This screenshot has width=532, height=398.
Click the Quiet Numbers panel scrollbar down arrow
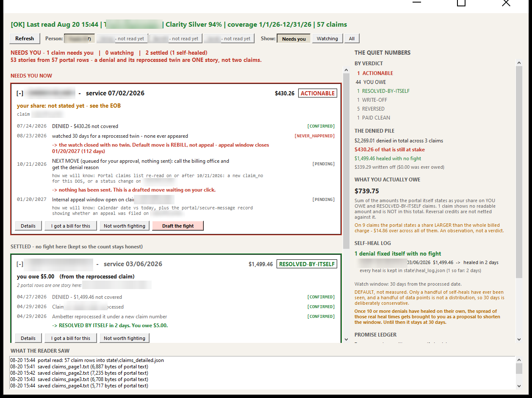tap(519, 339)
